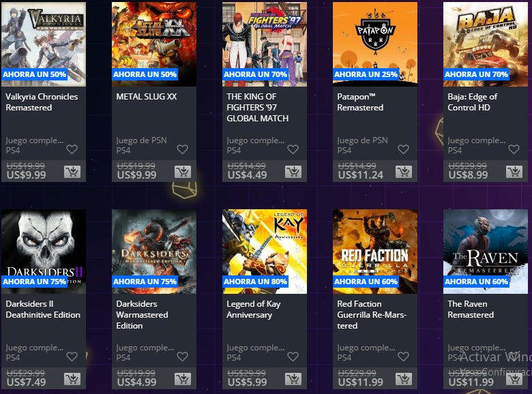The height and width of the screenshot is (394, 532).
Task: Open Patapon cover artwork
Action: [375, 44]
